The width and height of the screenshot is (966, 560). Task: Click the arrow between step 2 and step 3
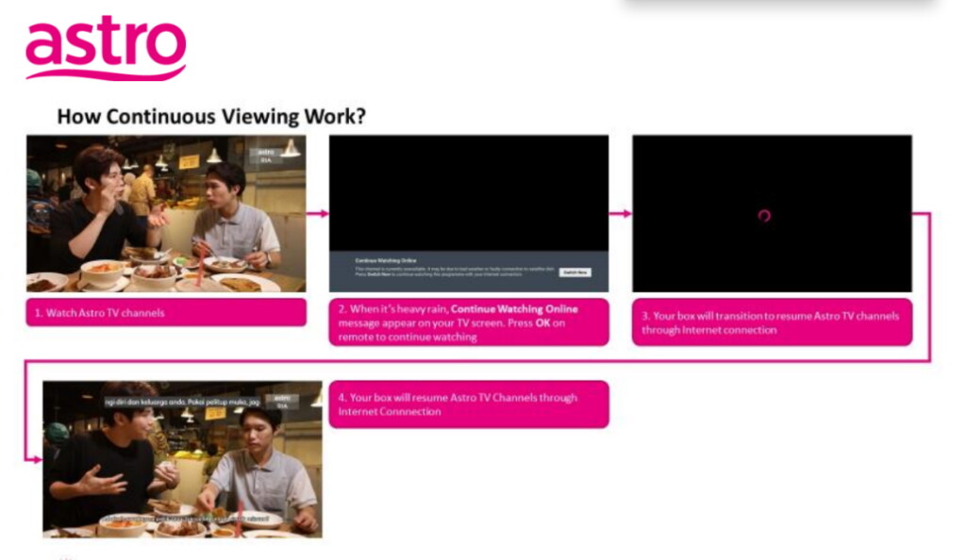click(x=620, y=214)
